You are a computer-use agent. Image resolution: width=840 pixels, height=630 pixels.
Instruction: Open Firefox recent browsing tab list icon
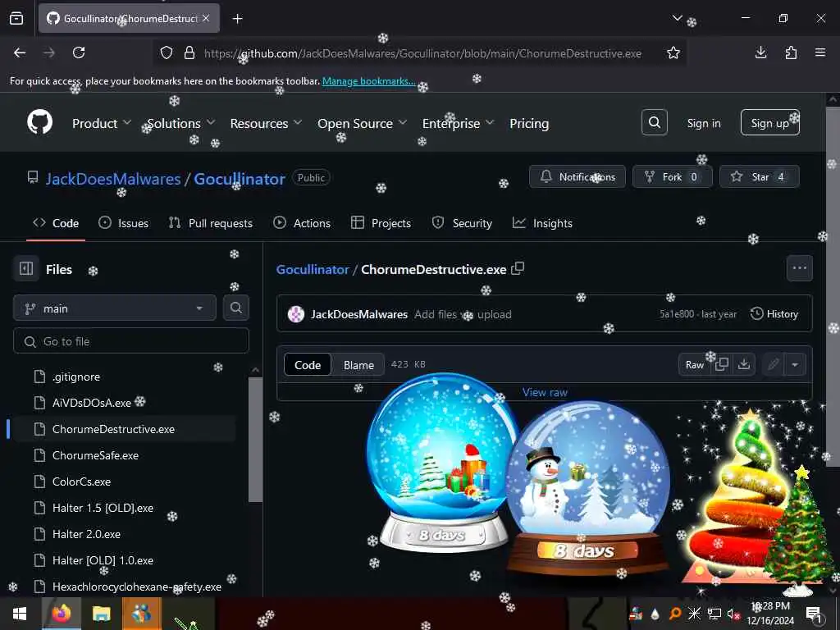16,19
